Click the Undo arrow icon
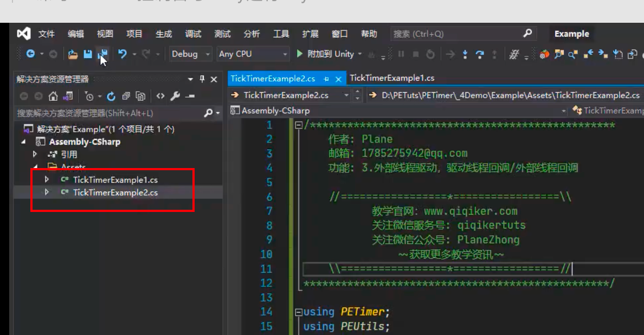 [123, 54]
